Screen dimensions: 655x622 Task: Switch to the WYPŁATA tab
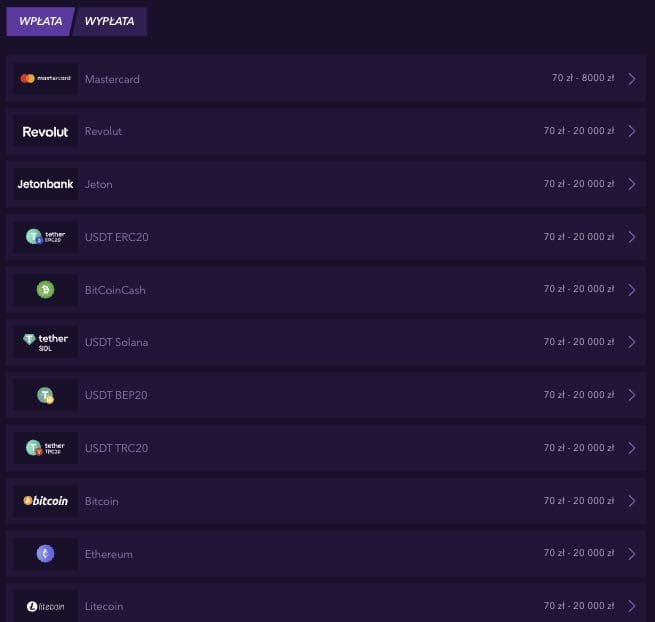click(110, 22)
